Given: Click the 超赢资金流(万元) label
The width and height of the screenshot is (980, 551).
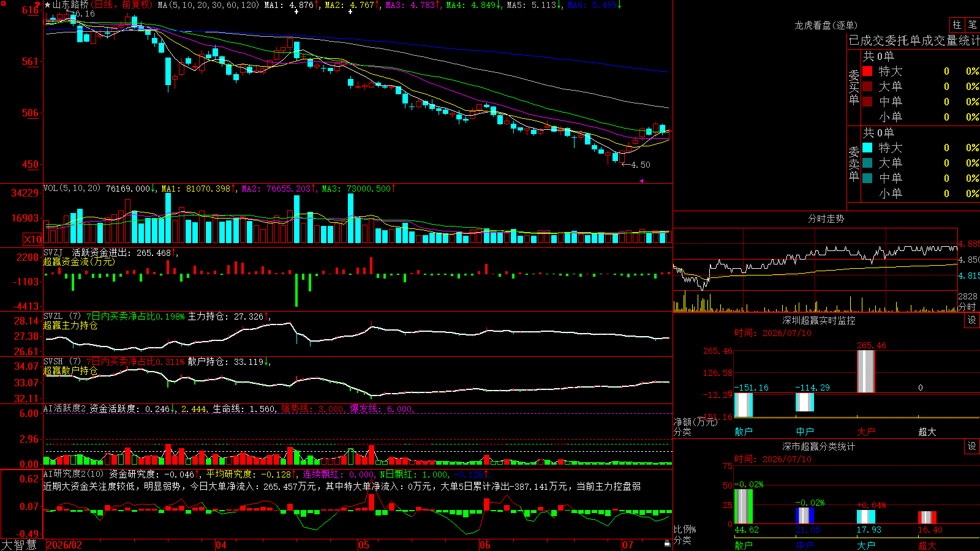Looking at the screenshot, I should click(79, 261).
